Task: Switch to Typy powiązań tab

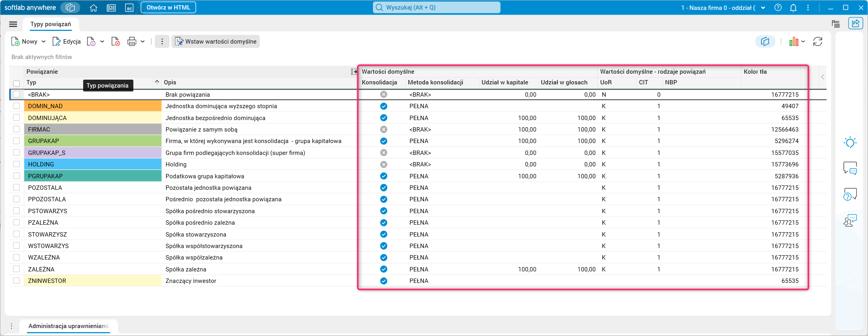Action: 51,24
